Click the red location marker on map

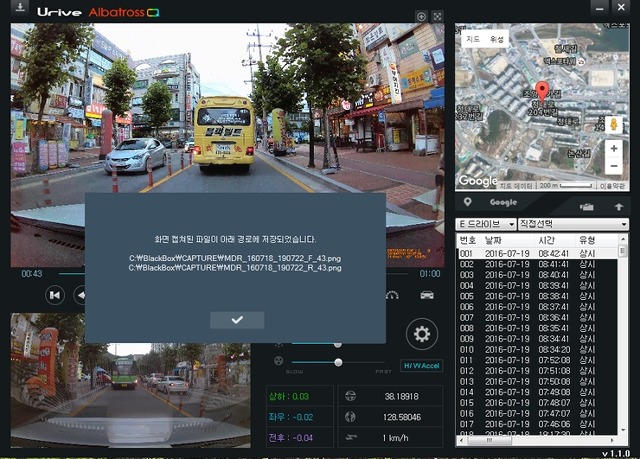(542, 91)
